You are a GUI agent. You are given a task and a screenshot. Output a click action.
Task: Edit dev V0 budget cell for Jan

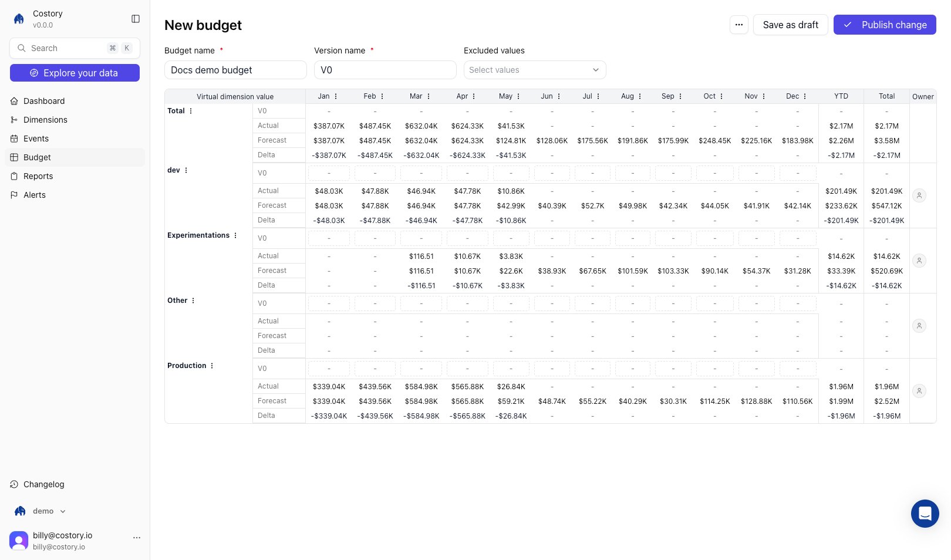pos(329,173)
